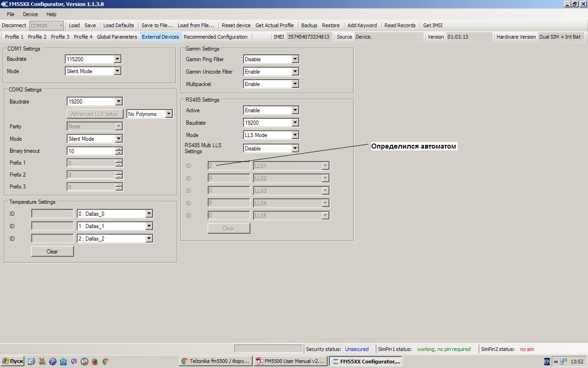588x368 pixels.
Task: Open Firefox from the quick launch bar
Action: (x=95, y=362)
